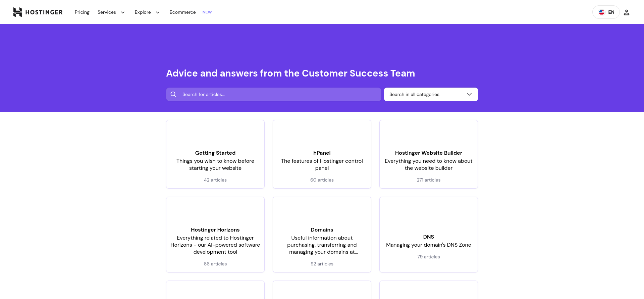Click 'Things you wish to know' description
The height and width of the screenshot is (299, 644).
click(215, 164)
